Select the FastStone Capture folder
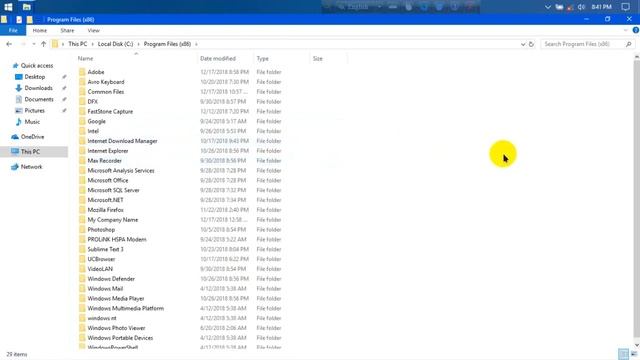Image resolution: width=640 pixels, height=360 pixels. tap(110, 111)
